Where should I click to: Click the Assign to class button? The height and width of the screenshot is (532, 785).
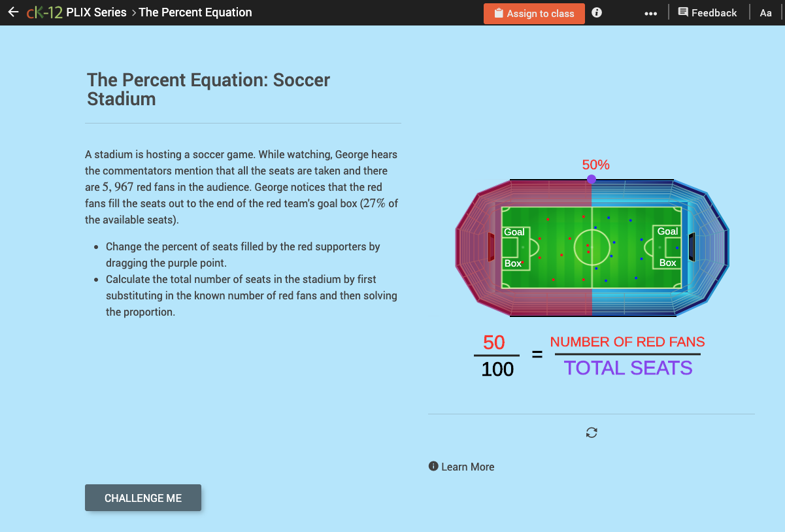click(x=534, y=13)
